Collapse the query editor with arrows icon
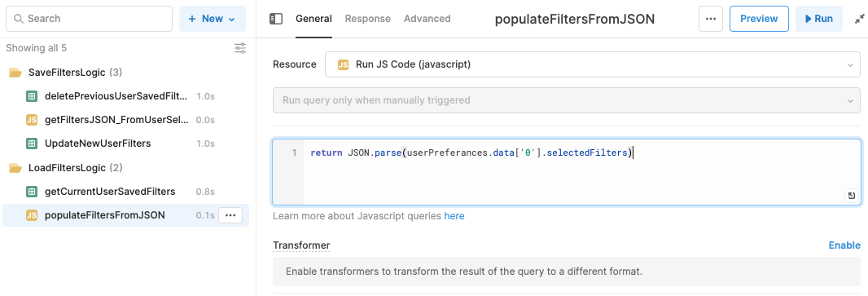 point(859,19)
